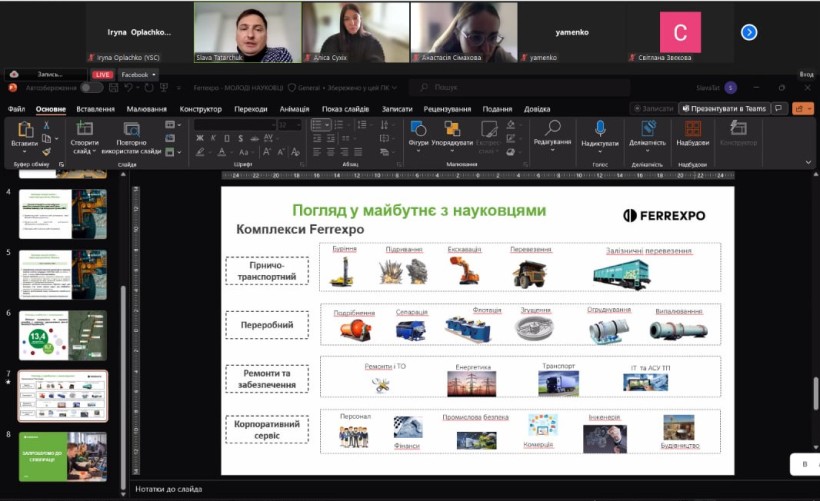Image resolution: width=820 pixels, height=501 pixels.
Task: Select slide 8 green thumbnail
Action: pyautogui.click(x=63, y=457)
